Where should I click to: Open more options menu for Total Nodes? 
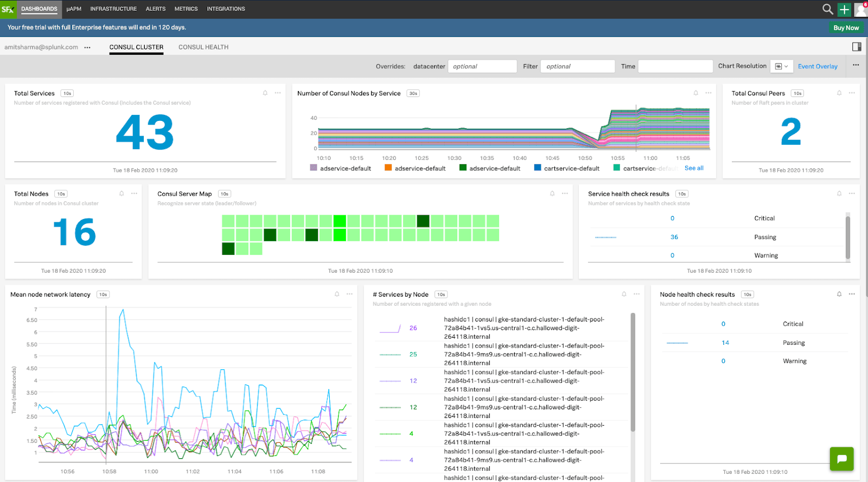[134, 194]
